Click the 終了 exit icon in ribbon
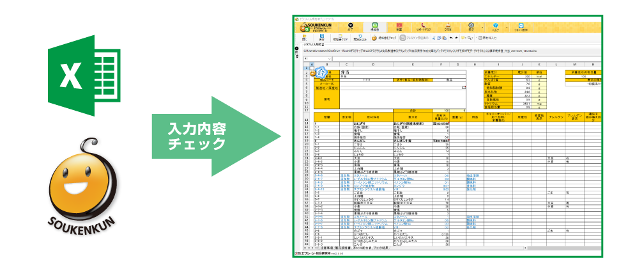The height and width of the screenshot is (272, 644). (350, 27)
